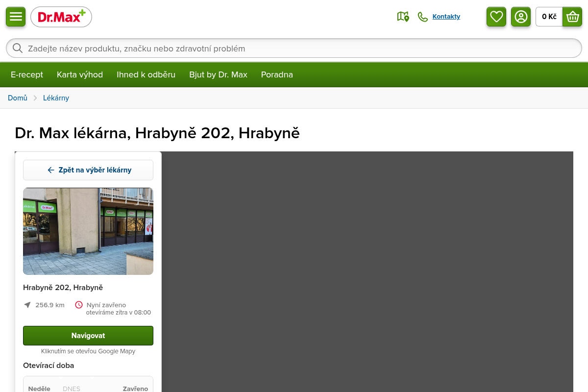Select the Karta výhod menu item
The height and width of the screenshot is (392, 588).
coord(80,74)
